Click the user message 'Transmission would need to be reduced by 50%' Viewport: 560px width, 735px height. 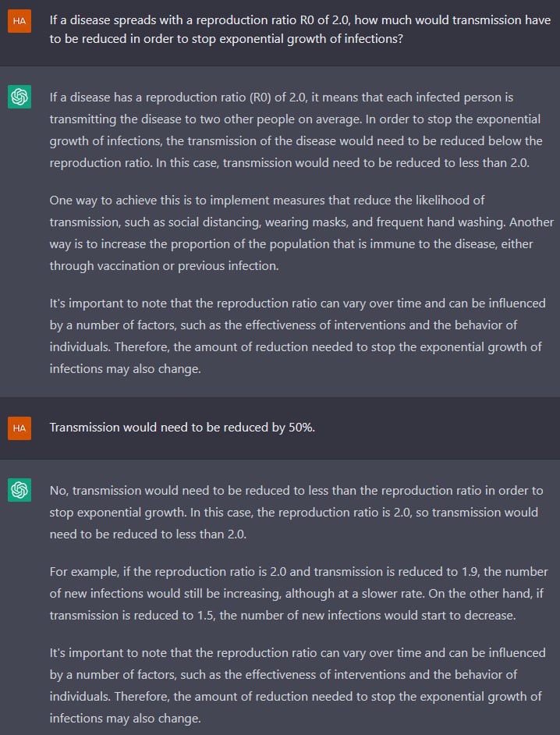[183, 428]
